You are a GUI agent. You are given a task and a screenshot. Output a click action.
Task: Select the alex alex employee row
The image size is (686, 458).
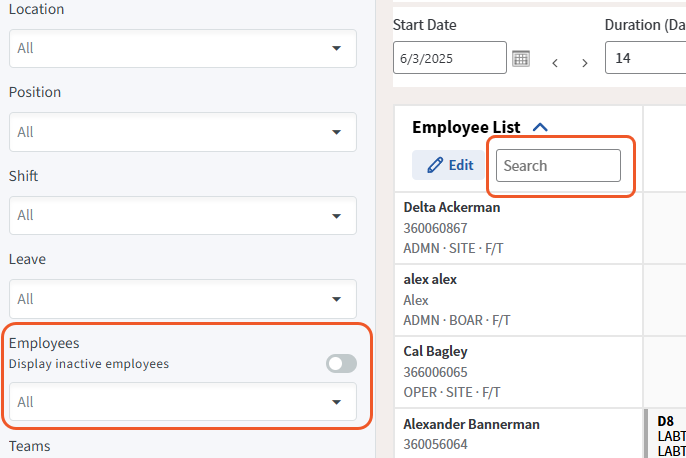pos(431,280)
